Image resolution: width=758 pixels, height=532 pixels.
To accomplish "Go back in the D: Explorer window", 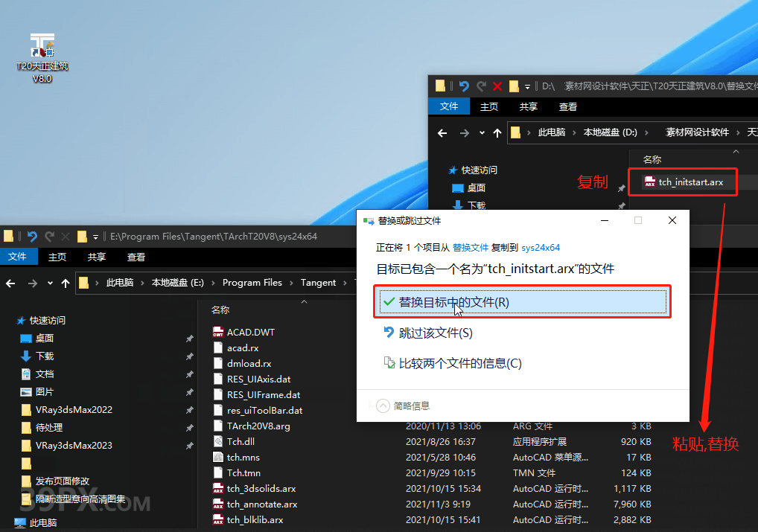I will 442,133.
